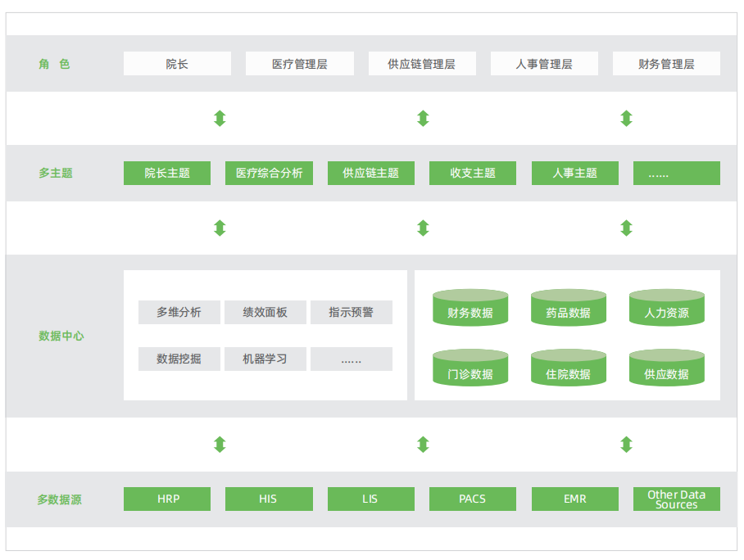Image resolution: width=744 pixels, height=560 pixels.
Task: Click the 收支主题 theme block
Action: (473, 173)
